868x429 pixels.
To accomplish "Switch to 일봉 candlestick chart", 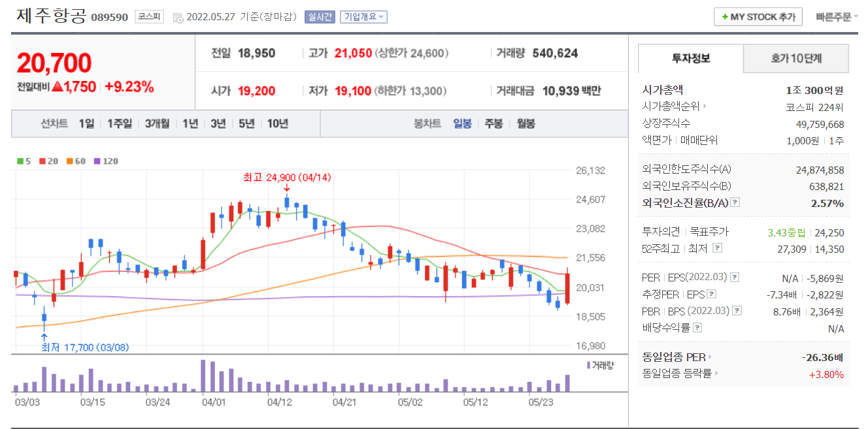I will click(x=462, y=123).
